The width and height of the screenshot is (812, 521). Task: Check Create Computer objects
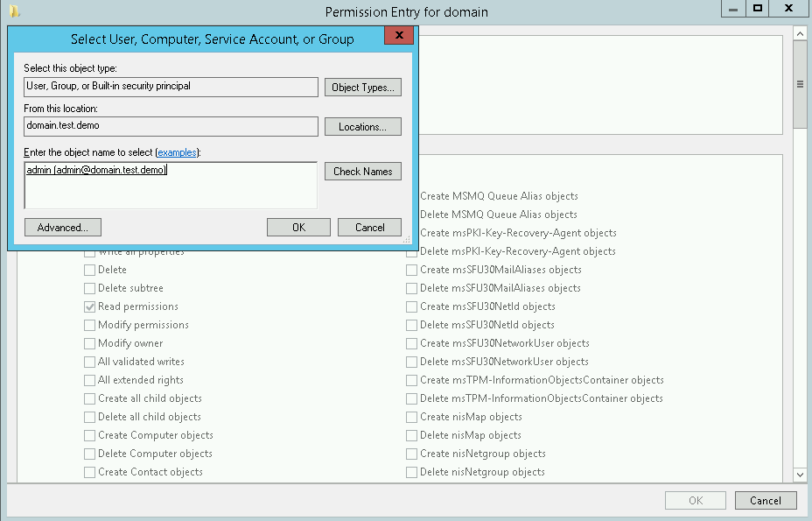point(89,435)
